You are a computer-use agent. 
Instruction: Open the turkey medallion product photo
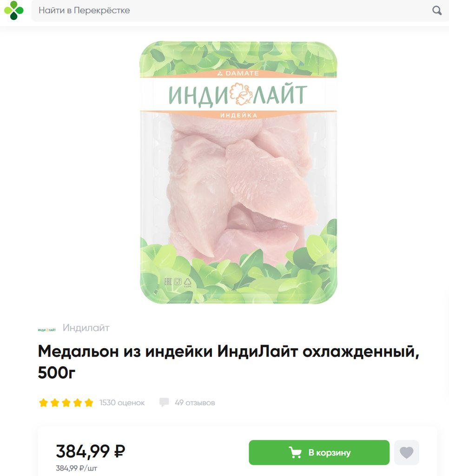click(238, 172)
